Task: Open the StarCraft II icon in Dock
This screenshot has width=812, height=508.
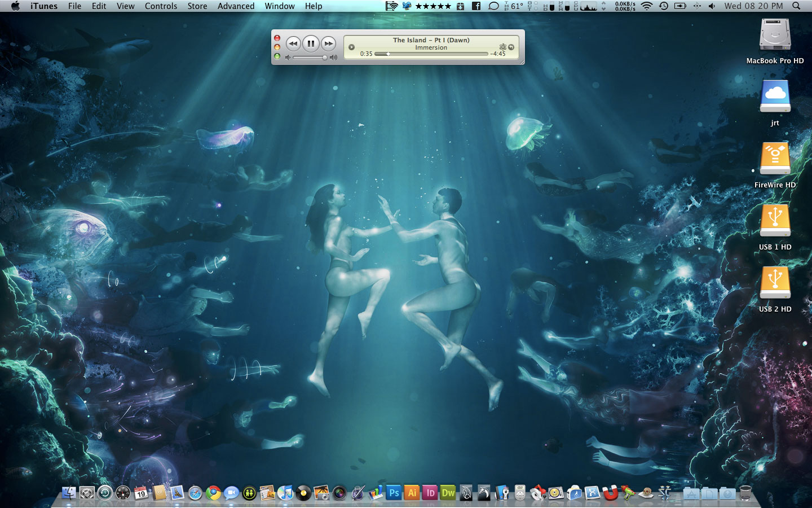Action: (x=664, y=493)
